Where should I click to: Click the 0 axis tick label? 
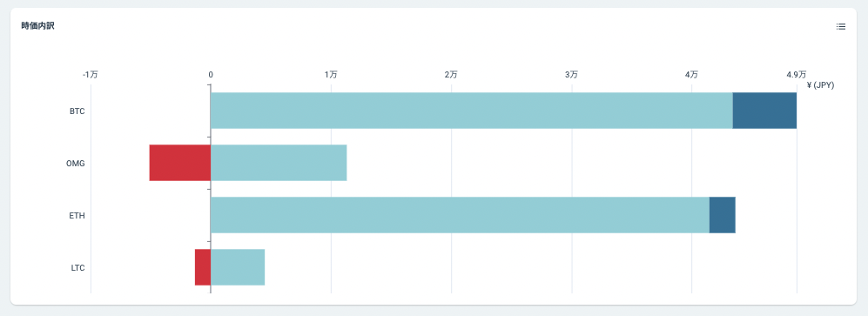[x=211, y=75]
